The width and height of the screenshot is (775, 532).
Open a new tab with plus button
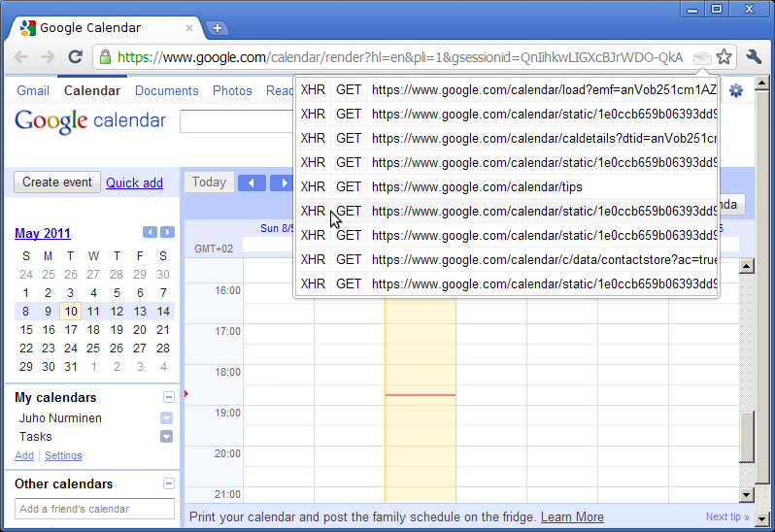[x=217, y=28]
